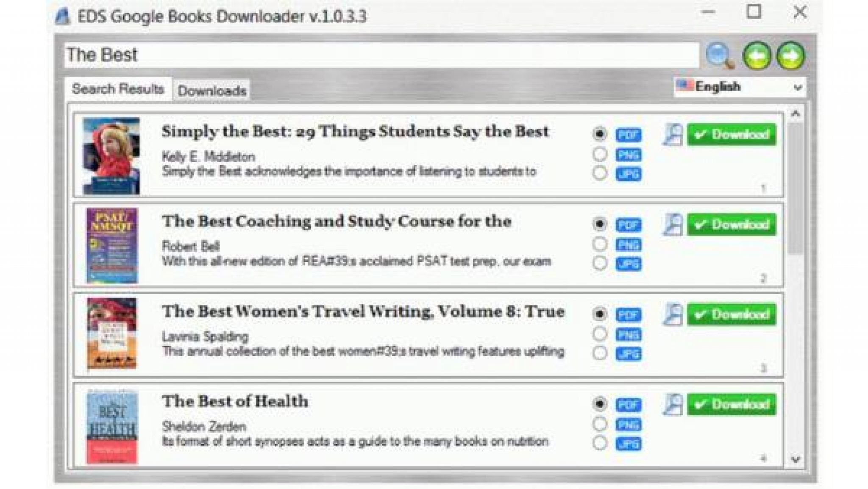The height and width of the screenshot is (489, 868).
Task: Click PNG format badge for Simply the Best
Action: click(629, 155)
